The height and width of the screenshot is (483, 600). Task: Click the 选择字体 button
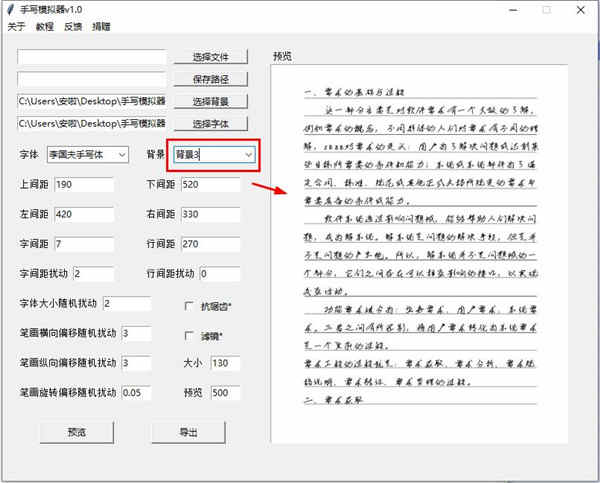[x=210, y=124]
